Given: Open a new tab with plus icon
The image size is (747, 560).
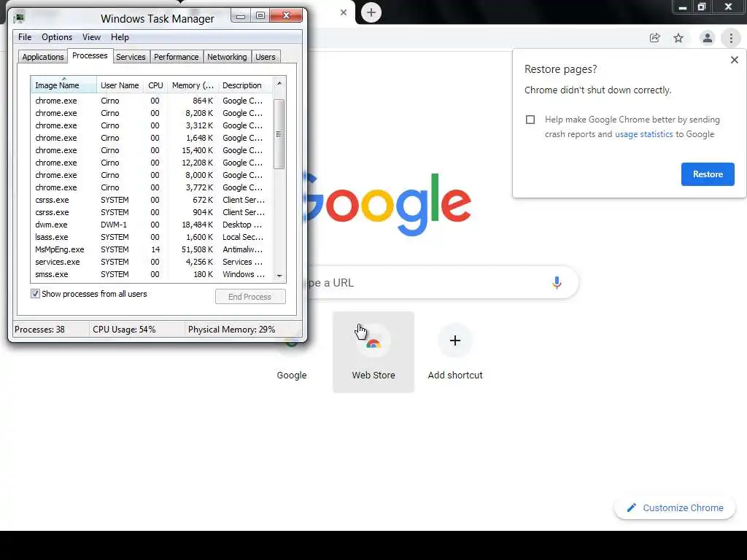Looking at the screenshot, I should tap(371, 12).
